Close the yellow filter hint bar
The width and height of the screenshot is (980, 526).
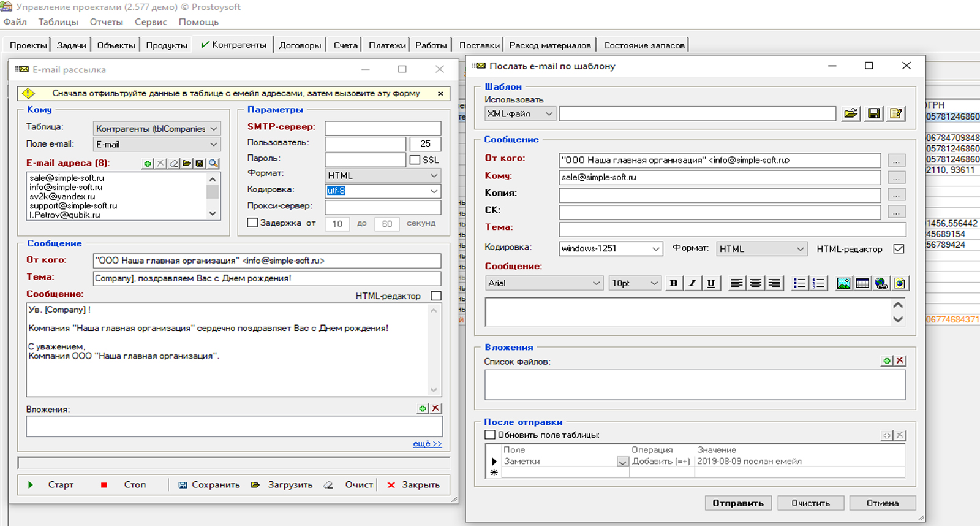coord(440,94)
